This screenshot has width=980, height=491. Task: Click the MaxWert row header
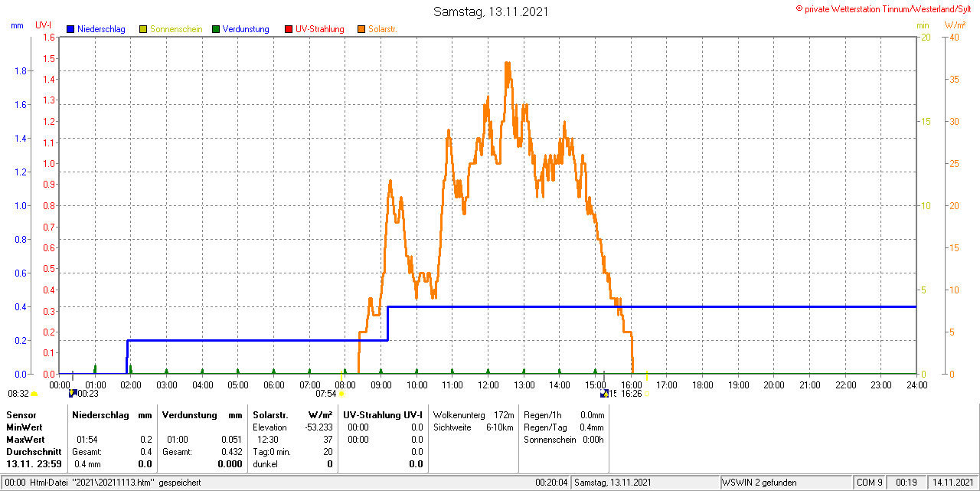coord(25,440)
